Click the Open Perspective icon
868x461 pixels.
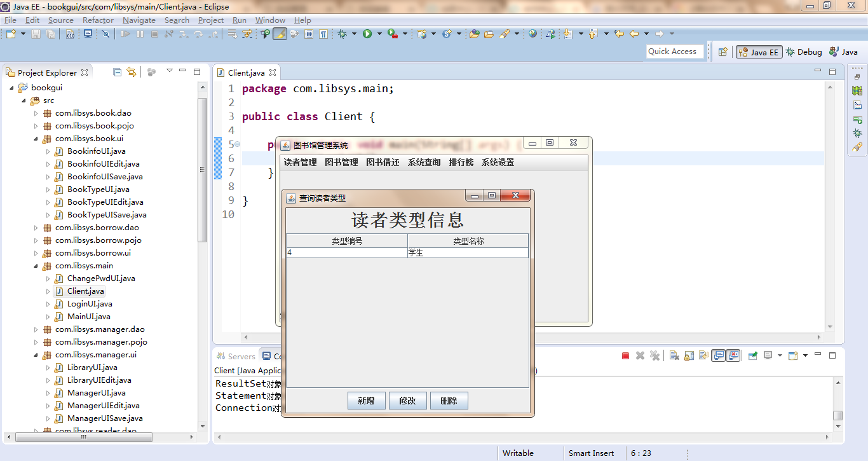point(722,52)
